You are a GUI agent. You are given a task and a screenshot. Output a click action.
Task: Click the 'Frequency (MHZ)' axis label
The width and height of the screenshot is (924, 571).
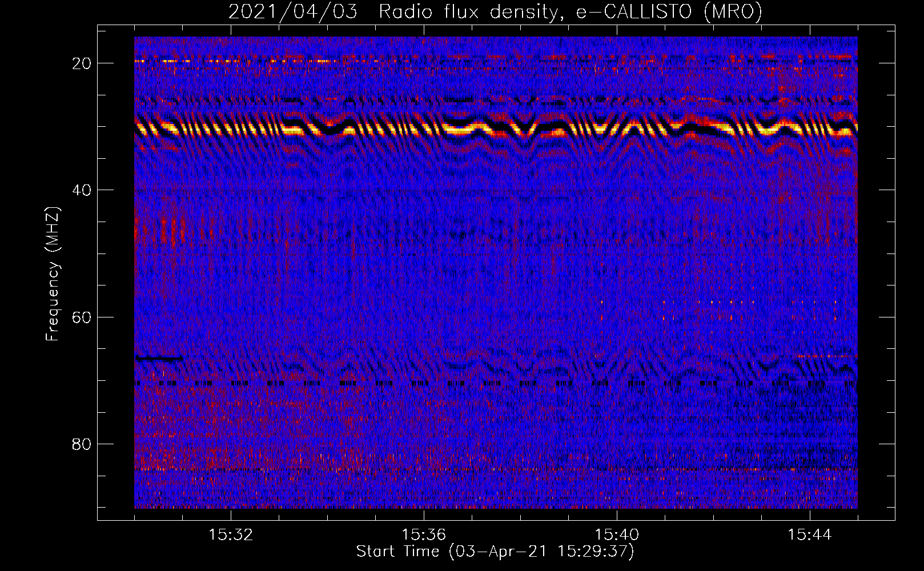tap(53, 274)
